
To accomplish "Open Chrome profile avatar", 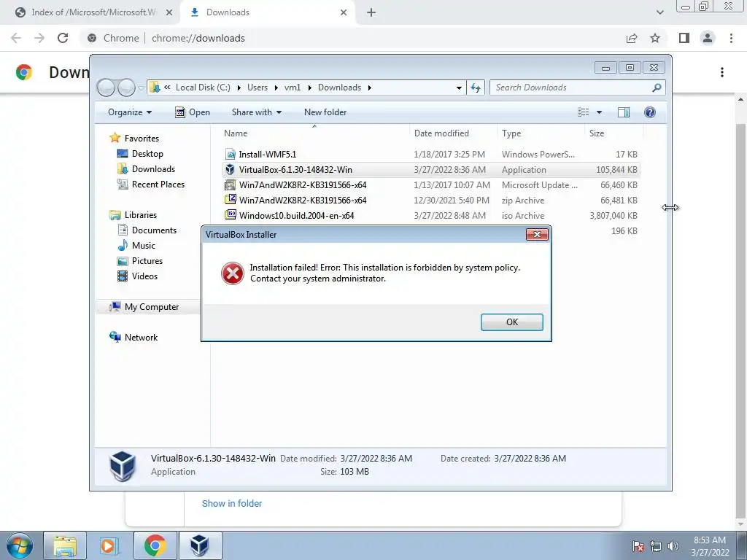I will [708, 38].
